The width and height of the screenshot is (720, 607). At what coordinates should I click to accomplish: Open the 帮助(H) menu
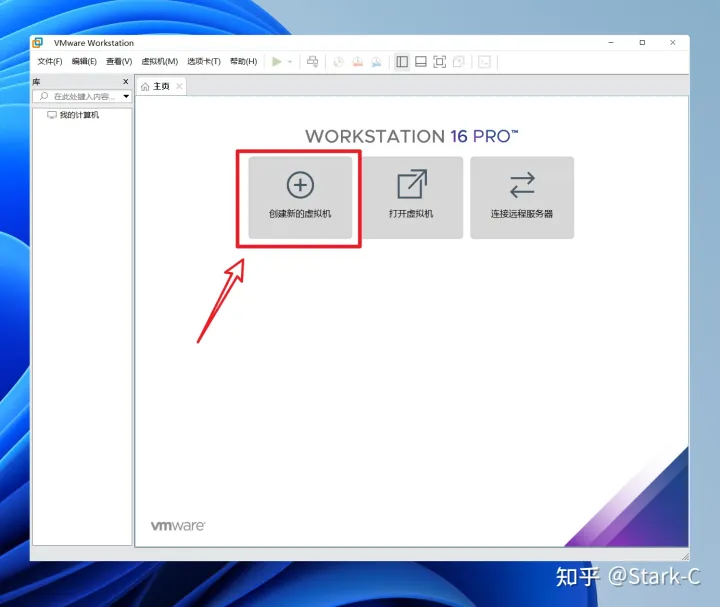click(243, 62)
